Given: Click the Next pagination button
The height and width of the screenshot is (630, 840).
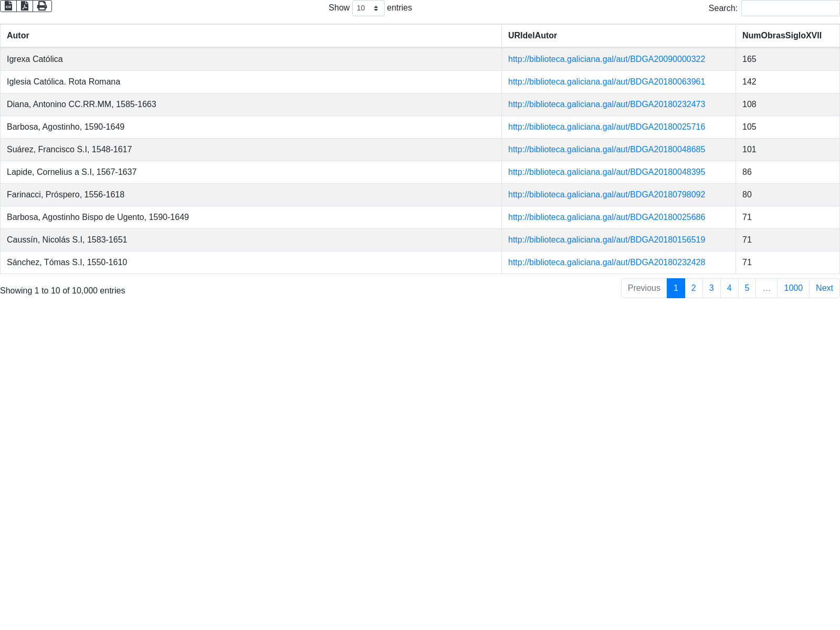Looking at the screenshot, I should [x=824, y=288].
